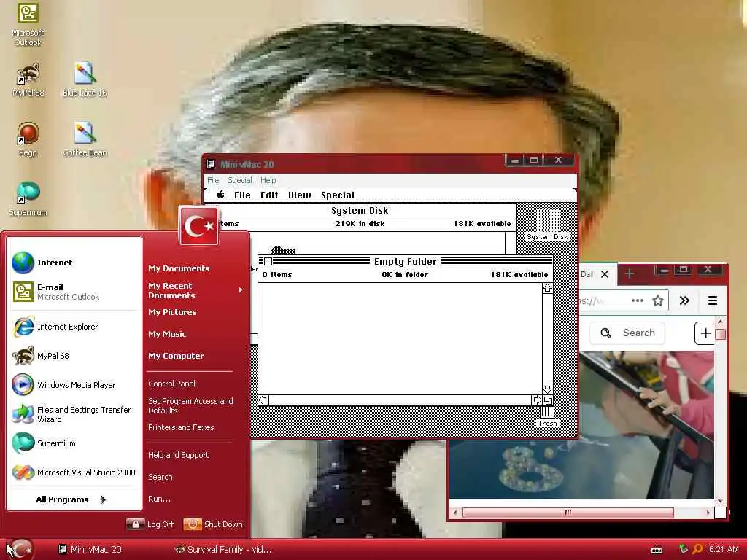Viewport: 747px width, 560px height.
Task: Click the Empty Folder close box
Action: coord(268,262)
